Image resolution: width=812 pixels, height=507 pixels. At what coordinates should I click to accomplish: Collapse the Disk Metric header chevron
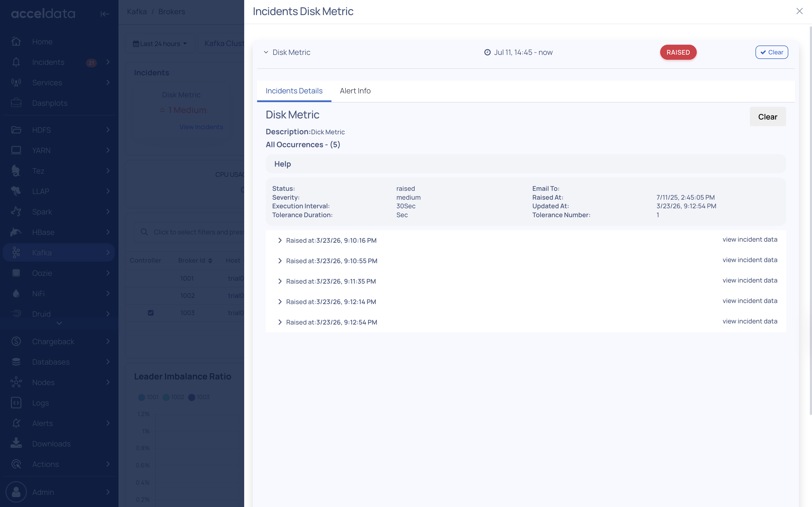[x=266, y=52]
